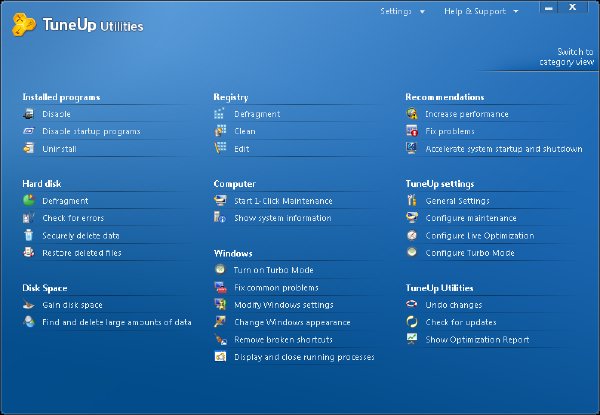Click the Start 1-Click Maintenance icon
The height and width of the screenshot is (415, 600).
(x=220, y=200)
